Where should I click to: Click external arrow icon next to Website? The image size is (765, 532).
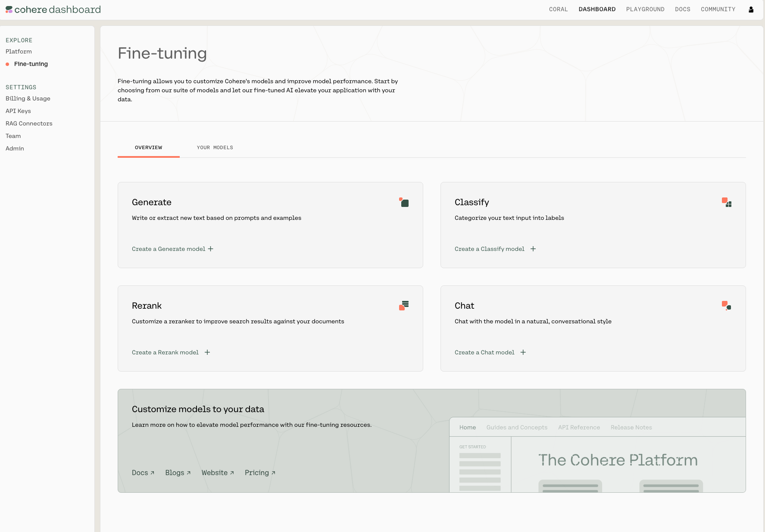[x=232, y=473]
